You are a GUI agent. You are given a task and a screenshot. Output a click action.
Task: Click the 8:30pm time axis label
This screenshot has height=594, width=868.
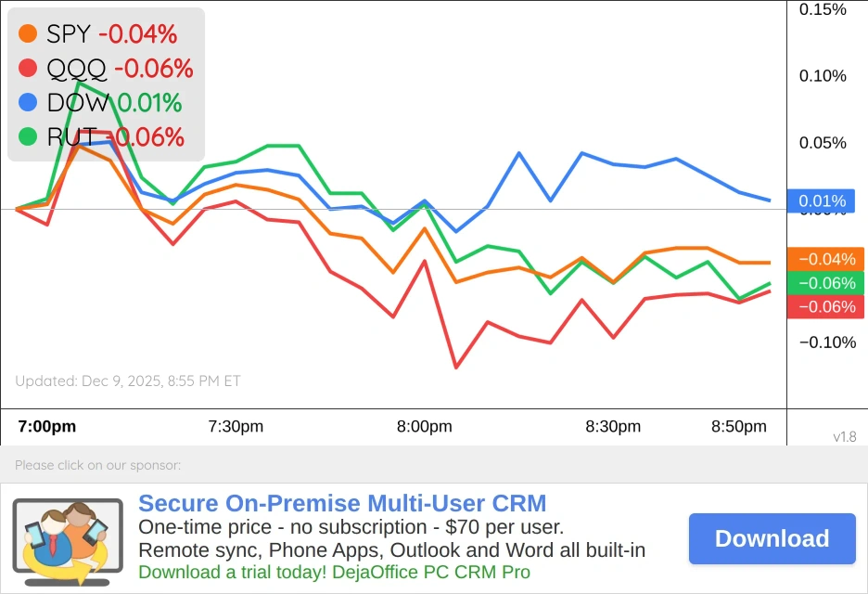(x=613, y=427)
